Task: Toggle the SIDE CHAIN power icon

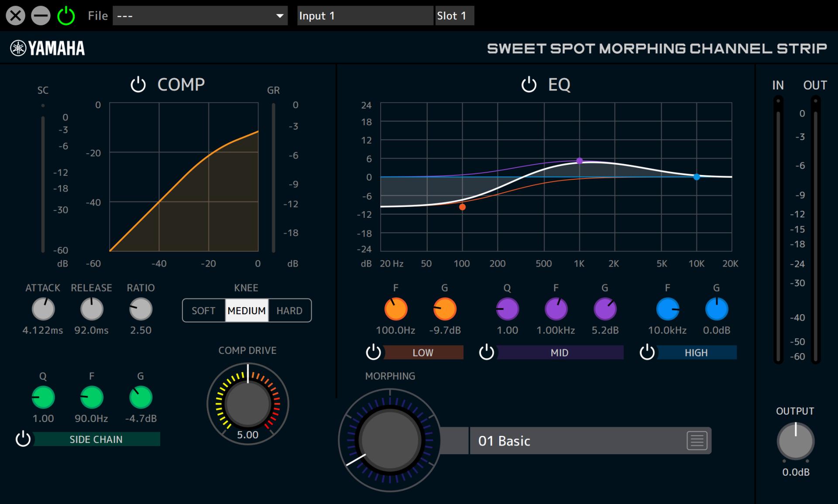Action: pyautogui.click(x=23, y=439)
